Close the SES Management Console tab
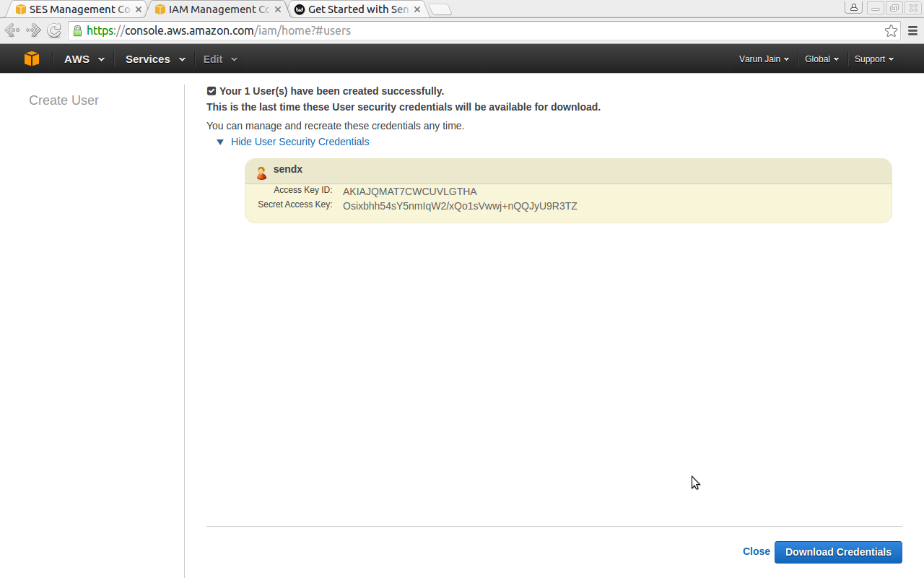 [139, 9]
